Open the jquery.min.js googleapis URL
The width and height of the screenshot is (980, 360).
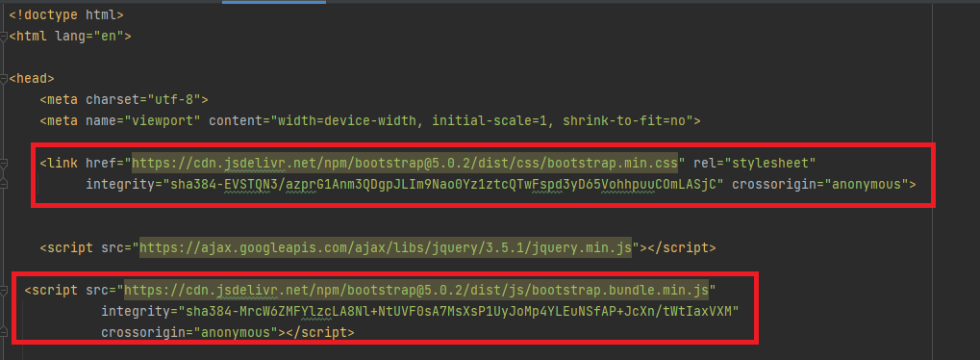[x=386, y=248]
